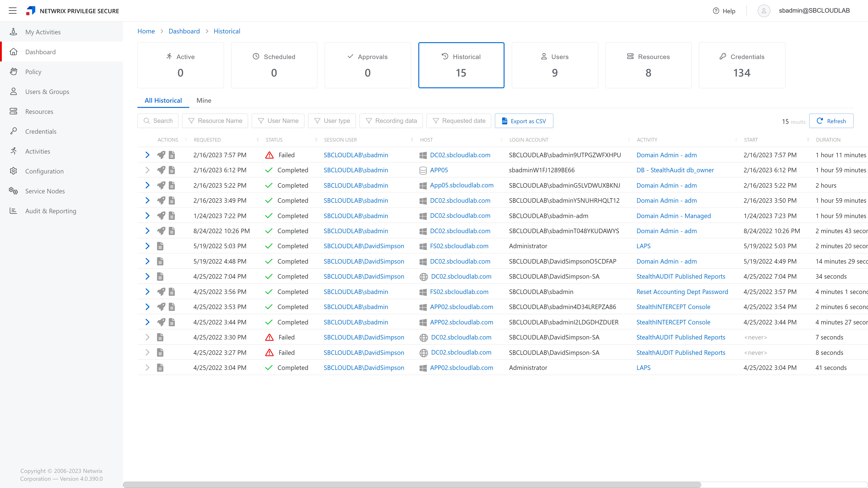Click rocket replay icon for 2/16/2023 7:57 PM

[161, 155]
